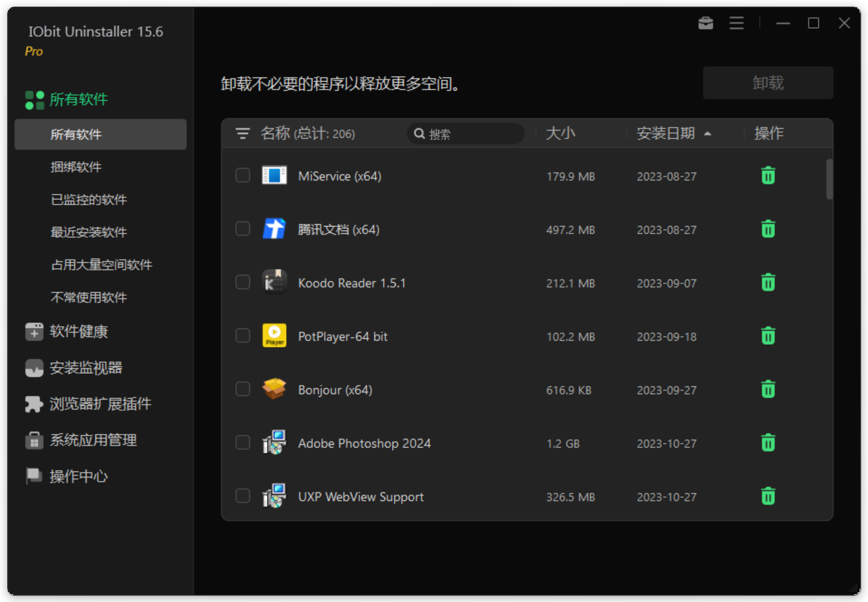Click the 操作 column header
868x602 pixels.
click(769, 133)
